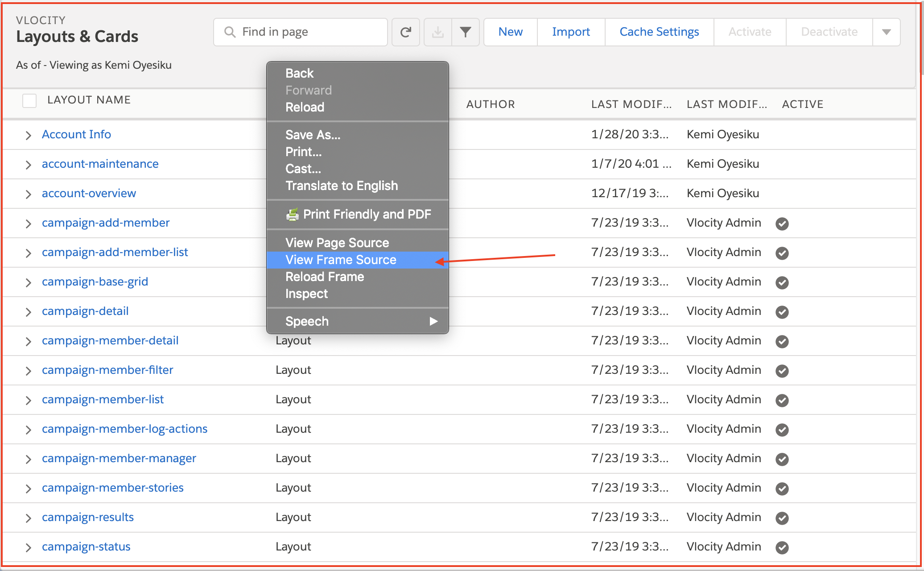Open the Account Info layout link
This screenshot has width=924, height=571.
(x=76, y=134)
